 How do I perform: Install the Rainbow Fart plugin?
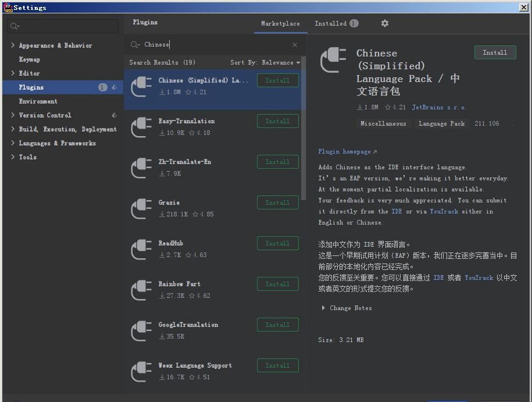pyautogui.click(x=277, y=284)
